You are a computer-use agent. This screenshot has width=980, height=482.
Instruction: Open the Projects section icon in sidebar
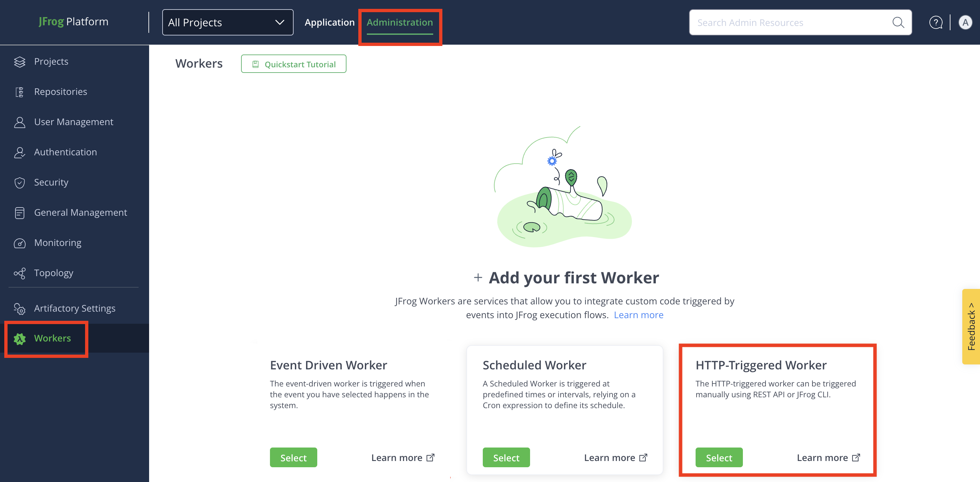pyautogui.click(x=20, y=61)
